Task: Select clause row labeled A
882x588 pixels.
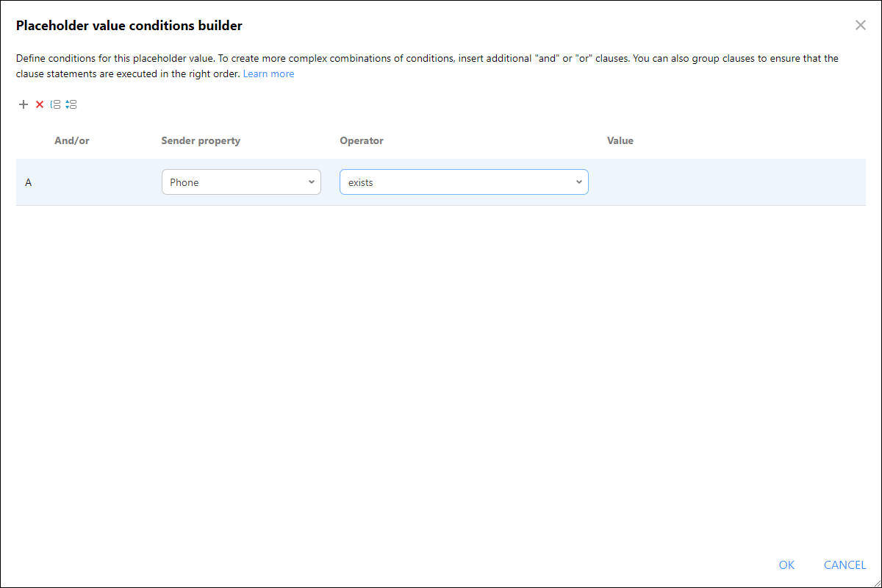Action: tap(440, 182)
